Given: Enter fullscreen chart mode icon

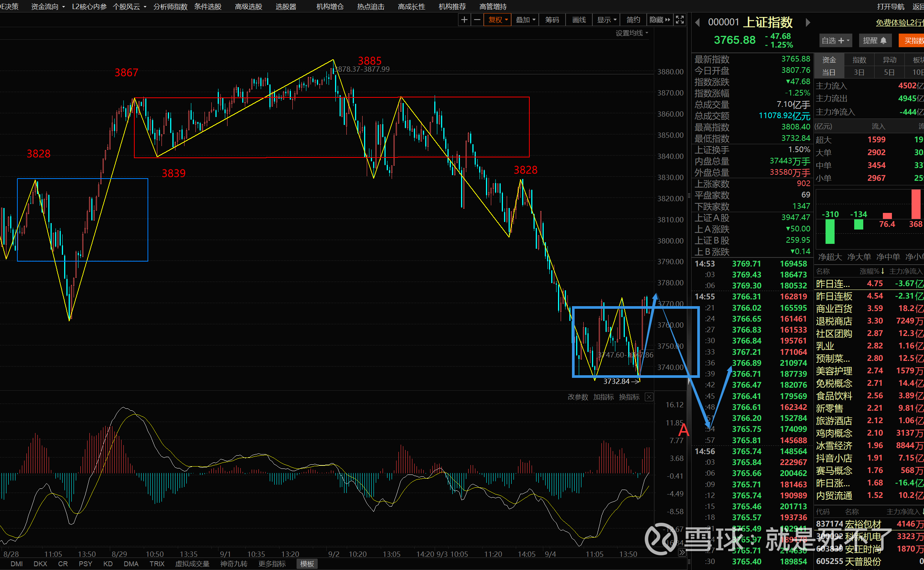Looking at the screenshot, I should pyautogui.click(x=680, y=20).
